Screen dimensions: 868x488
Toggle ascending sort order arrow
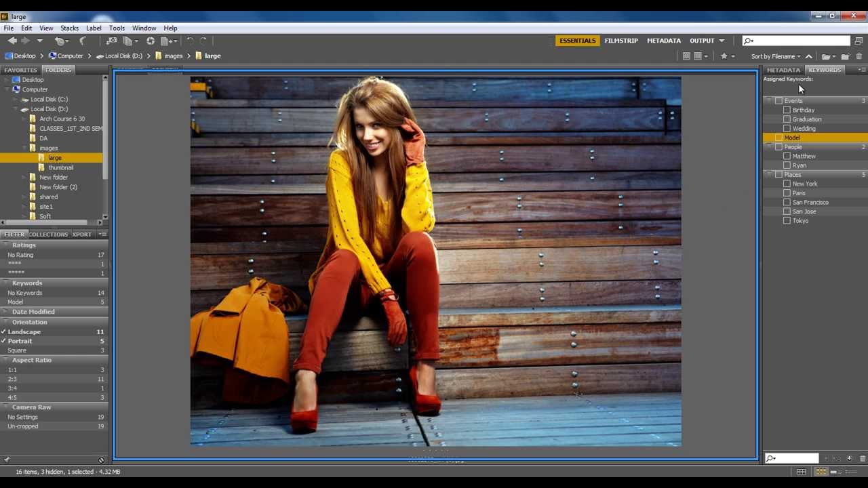tap(808, 56)
